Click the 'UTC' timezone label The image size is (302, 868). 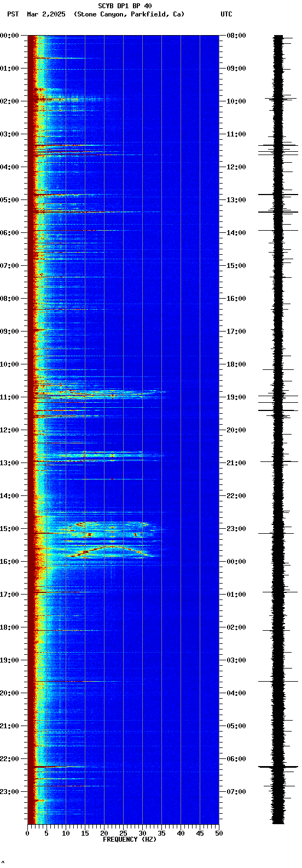coord(226,14)
